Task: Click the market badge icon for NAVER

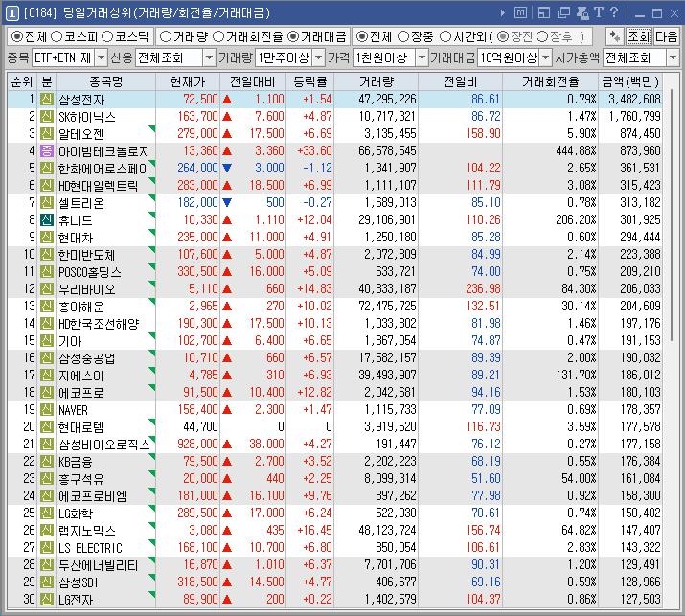Action: click(x=47, y=409)
